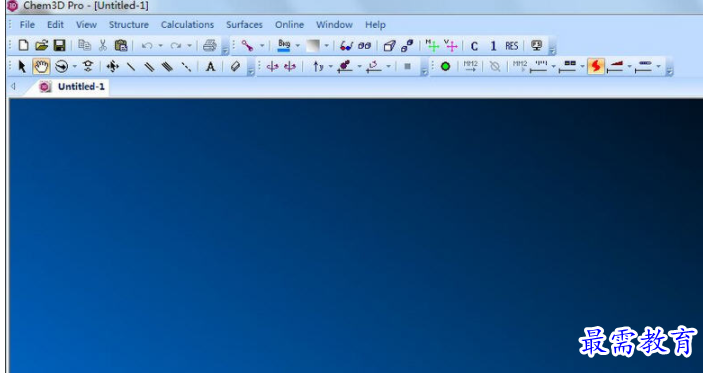703x373 pixels.
Task: Click the gray background effects swatch
Action: pyautogui.click(x=313, y=45)
